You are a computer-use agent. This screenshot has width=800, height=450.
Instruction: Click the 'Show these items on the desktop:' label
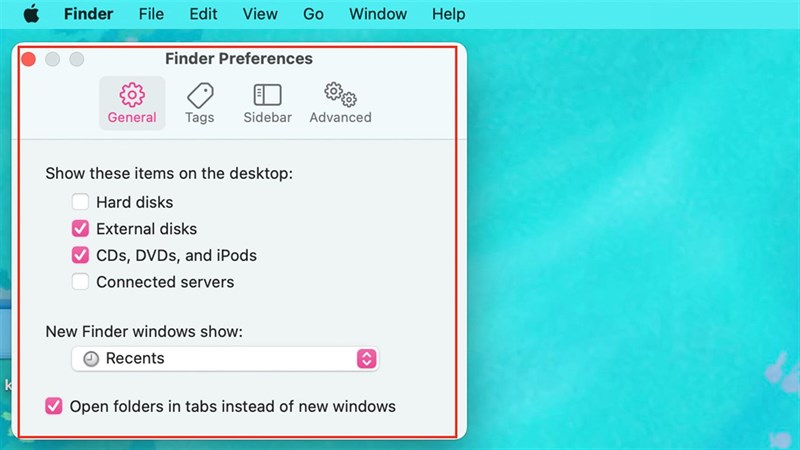tap(169, 173)
